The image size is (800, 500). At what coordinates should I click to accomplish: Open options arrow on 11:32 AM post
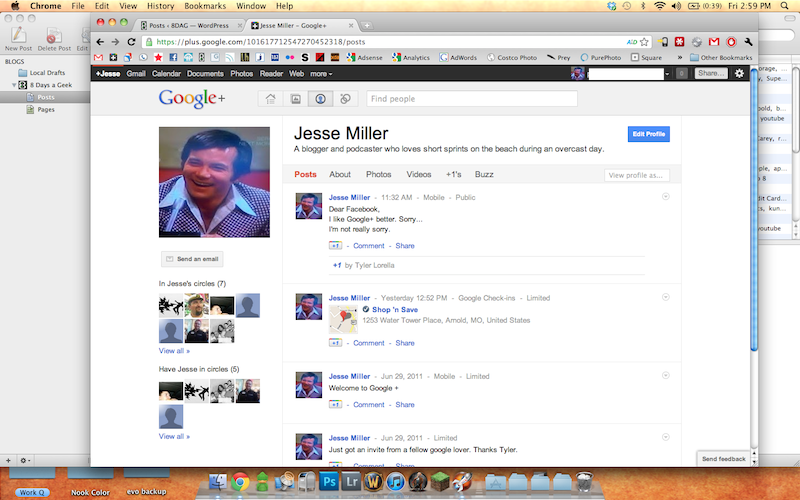click(666, 196)
